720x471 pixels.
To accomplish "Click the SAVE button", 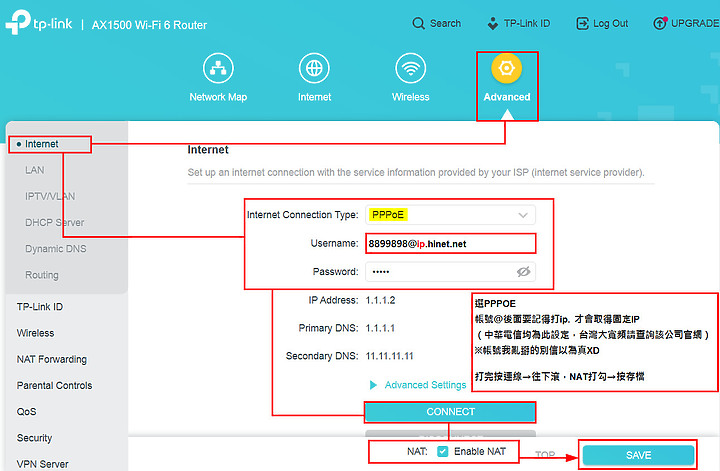I will 638,455.
